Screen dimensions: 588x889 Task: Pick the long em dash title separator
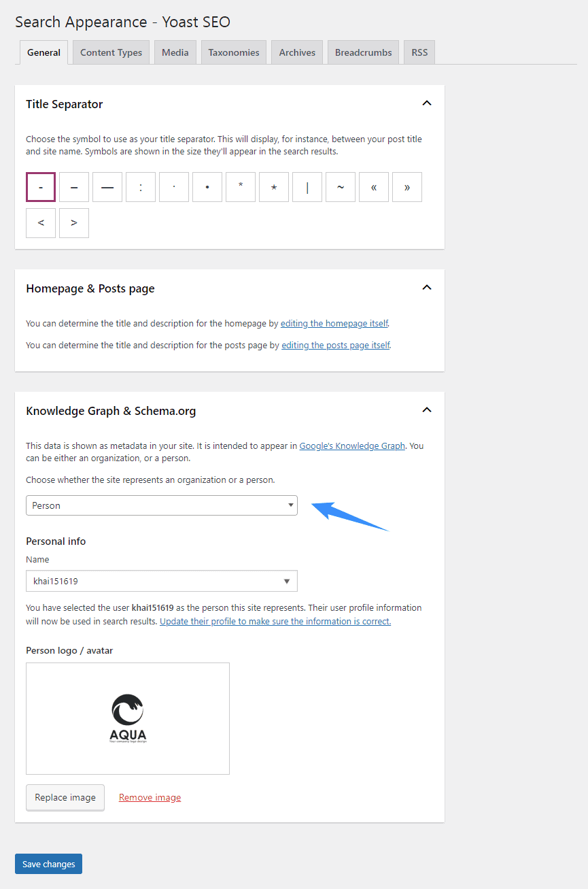[107, 187]
